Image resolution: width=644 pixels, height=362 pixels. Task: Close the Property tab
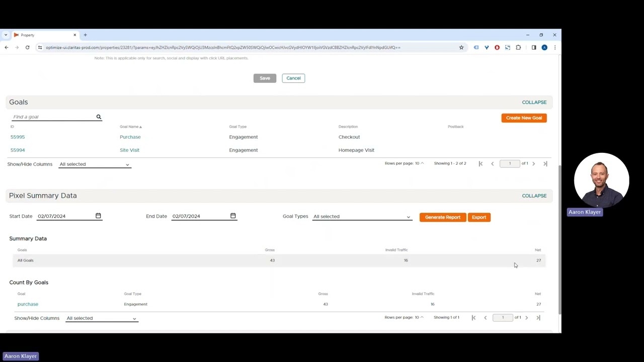(x=74, y=35)
